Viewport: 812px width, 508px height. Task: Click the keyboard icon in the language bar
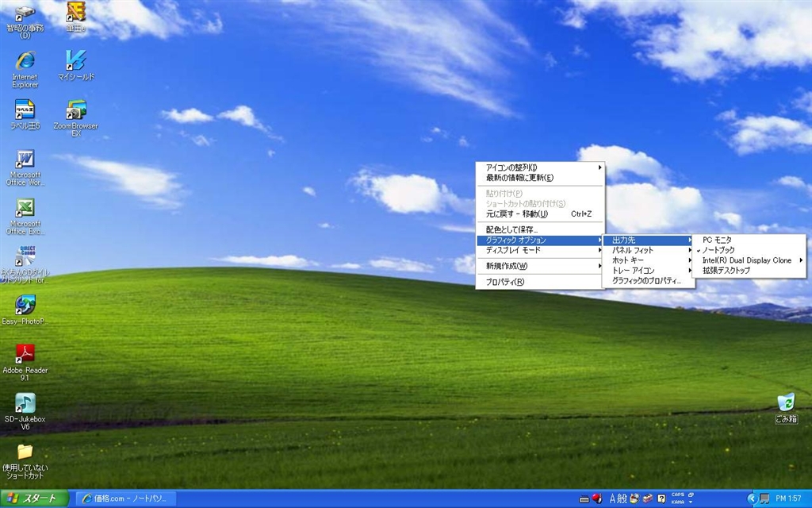tap(584, 499)
